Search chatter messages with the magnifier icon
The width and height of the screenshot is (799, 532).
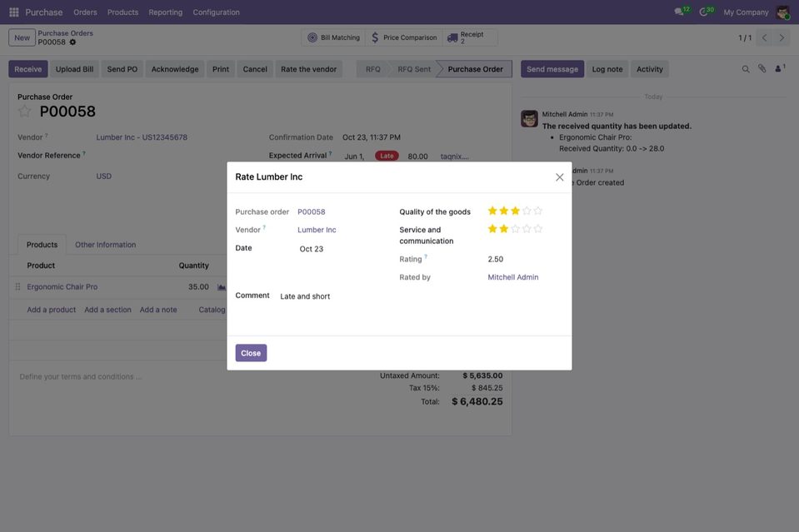point(746,69)
